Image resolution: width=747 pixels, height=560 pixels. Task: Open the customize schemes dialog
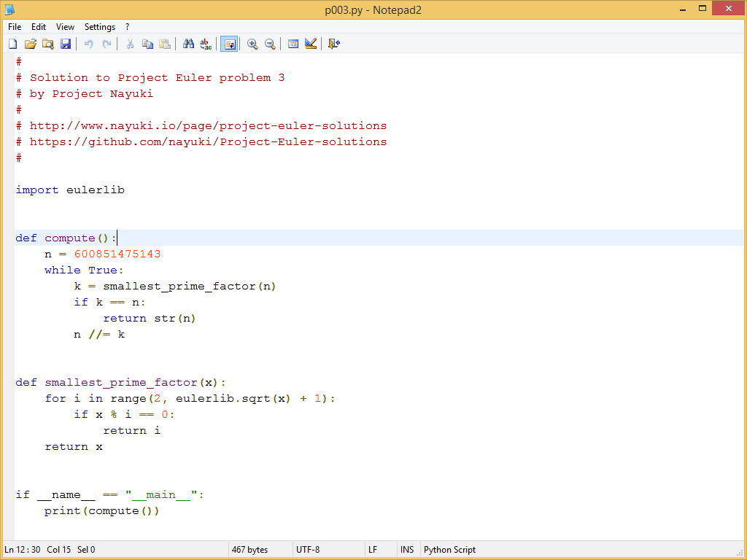point(310,44)
